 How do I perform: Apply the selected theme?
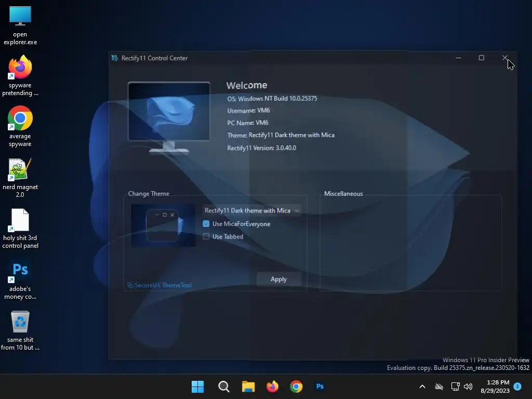278,279
